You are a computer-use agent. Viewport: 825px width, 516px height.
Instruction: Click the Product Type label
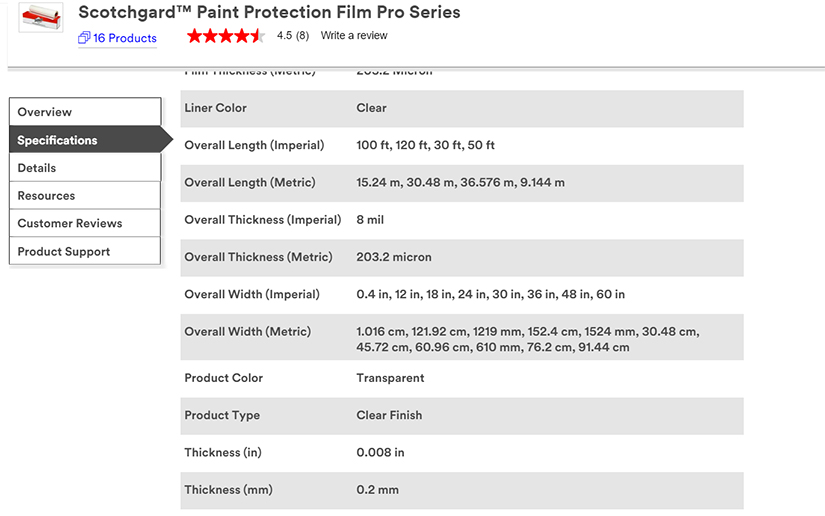[222, 415]
